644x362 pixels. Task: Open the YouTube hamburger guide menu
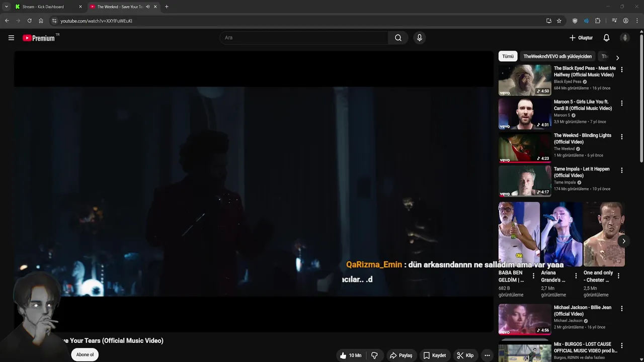pos(11,38)
